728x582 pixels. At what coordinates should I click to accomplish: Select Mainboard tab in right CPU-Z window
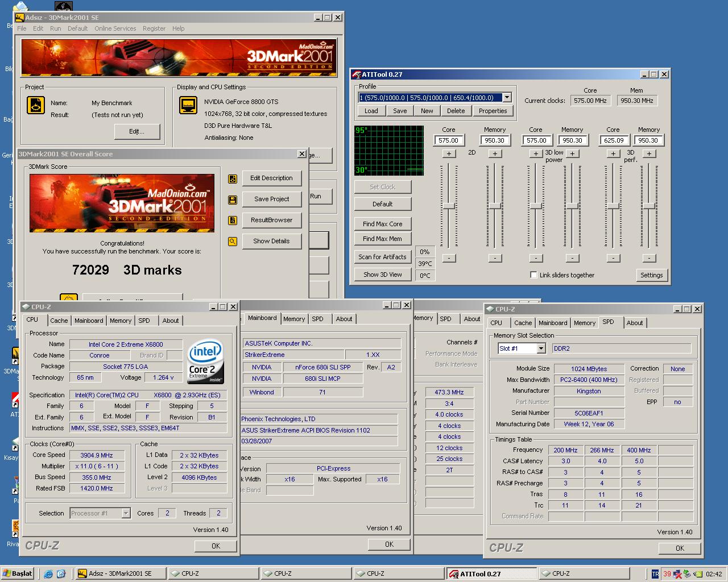553,323
